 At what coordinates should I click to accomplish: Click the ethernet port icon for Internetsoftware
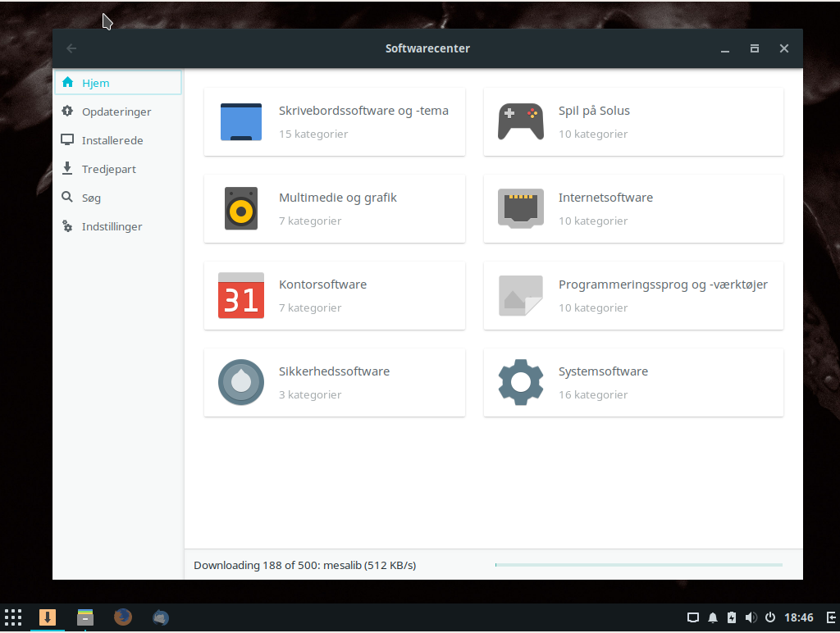pyautogui.click(x=521, y=208)
